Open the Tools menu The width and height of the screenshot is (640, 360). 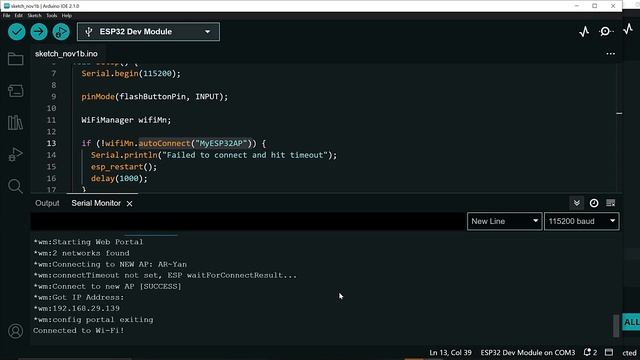pyautogui.click(x=52, y=16)
